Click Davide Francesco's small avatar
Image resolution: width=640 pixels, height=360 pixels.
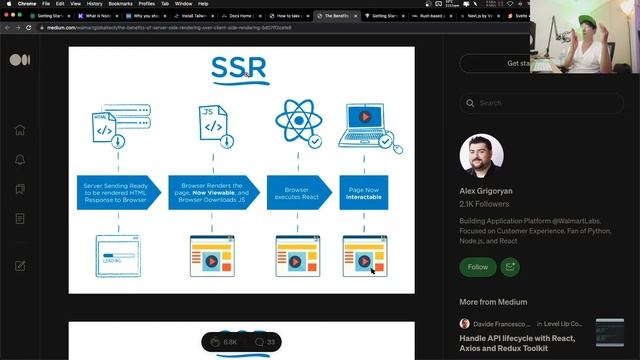pyautogui.click(x=464, y=324)
